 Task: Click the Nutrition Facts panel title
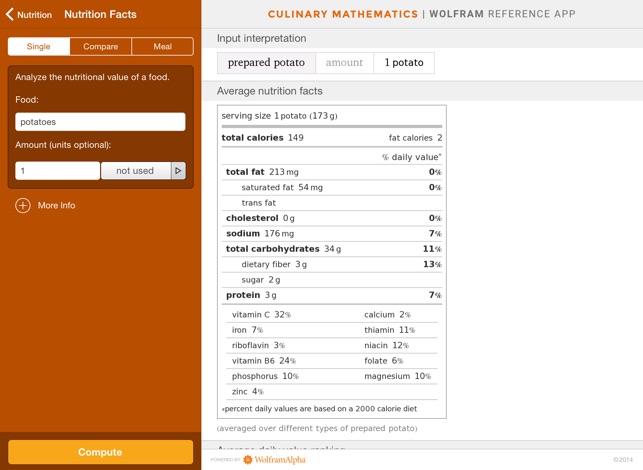click(x=100, y=14)
